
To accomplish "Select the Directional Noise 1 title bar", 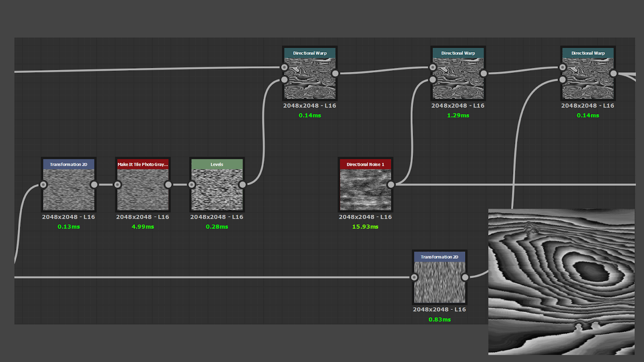I will [x=365, y=164].
